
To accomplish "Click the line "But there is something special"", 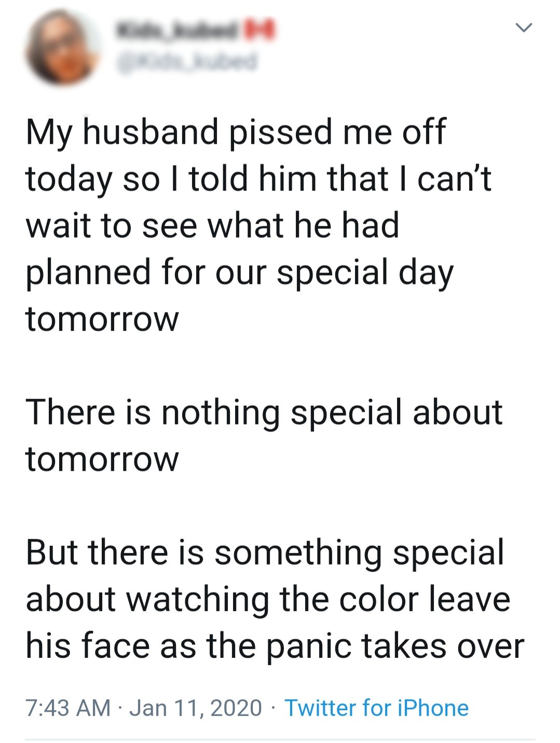I will click(265, 553).
